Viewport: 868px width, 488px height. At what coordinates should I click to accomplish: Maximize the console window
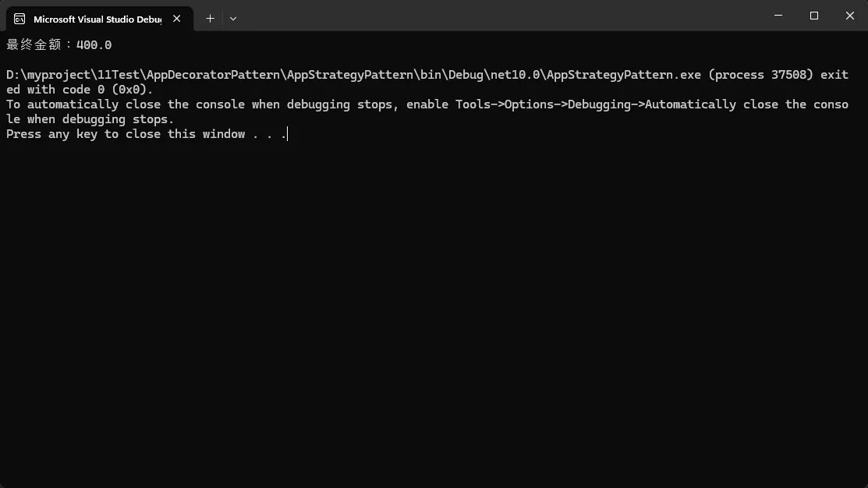click(x=814, y=16)
